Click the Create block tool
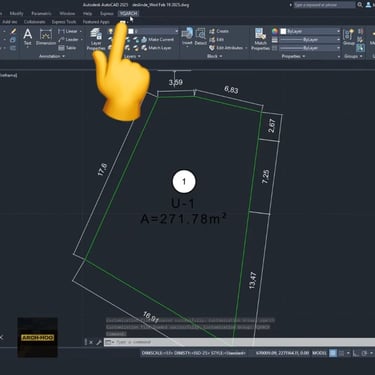This screenshot has width=375, height=375. point(219,31)
